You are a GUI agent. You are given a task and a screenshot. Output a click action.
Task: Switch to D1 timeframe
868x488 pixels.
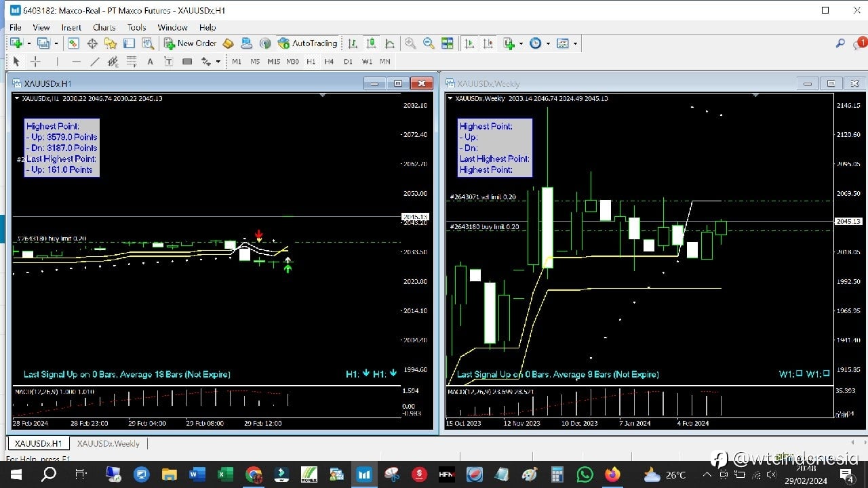click(x=348, y=62)
